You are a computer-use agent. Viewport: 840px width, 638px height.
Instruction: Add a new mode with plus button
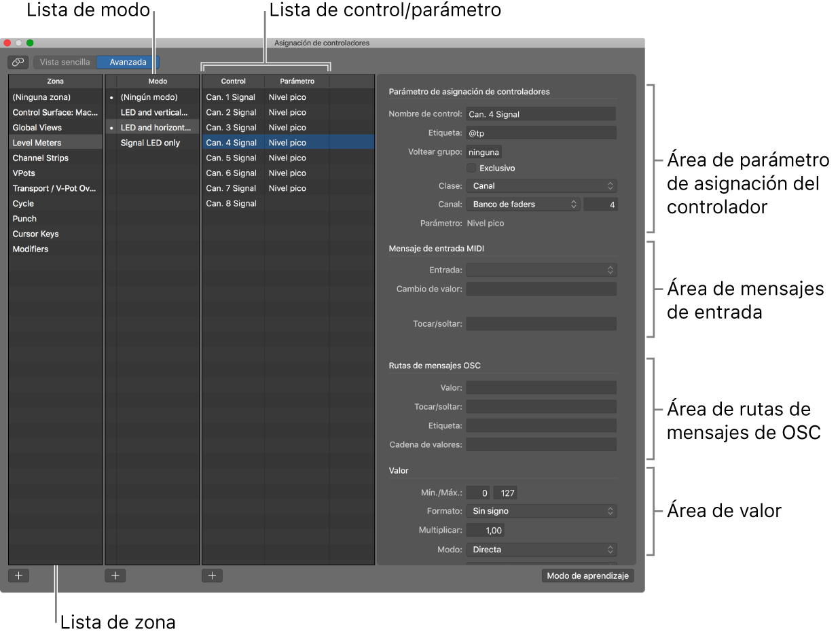(115, 575)
